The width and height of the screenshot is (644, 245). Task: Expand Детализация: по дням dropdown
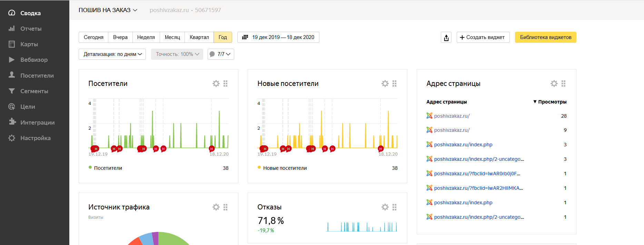[x=112, y=54]
